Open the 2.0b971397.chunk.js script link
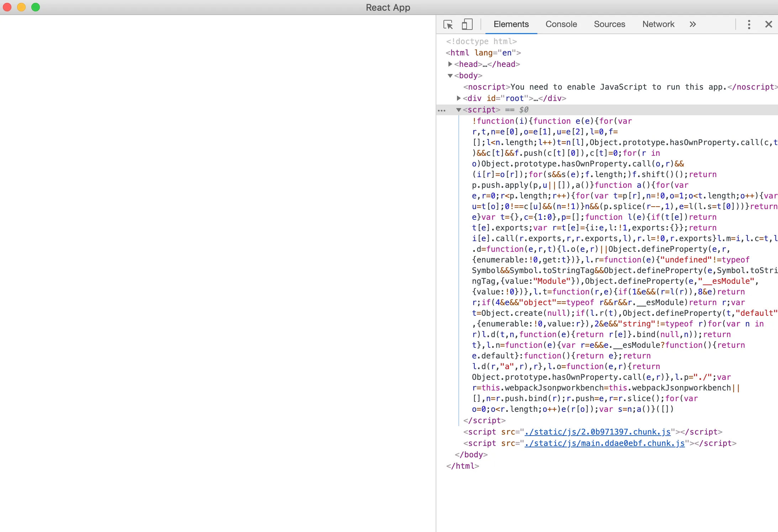Screen dimensions: 778x532 click(x=597, y=432)
